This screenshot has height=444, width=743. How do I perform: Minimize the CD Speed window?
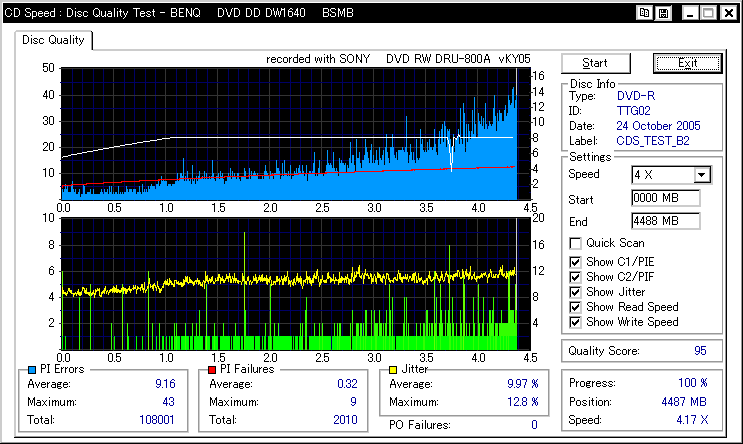tap(690, 13)
